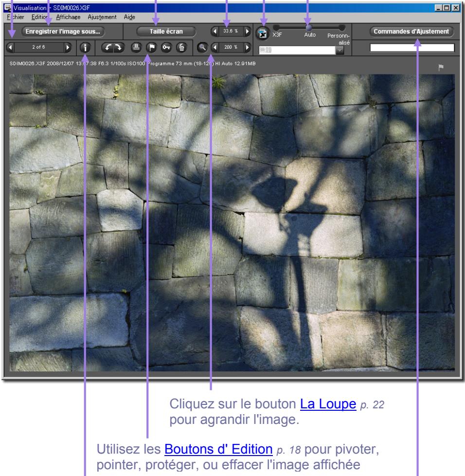Maximize the Visualisation window

447,8
